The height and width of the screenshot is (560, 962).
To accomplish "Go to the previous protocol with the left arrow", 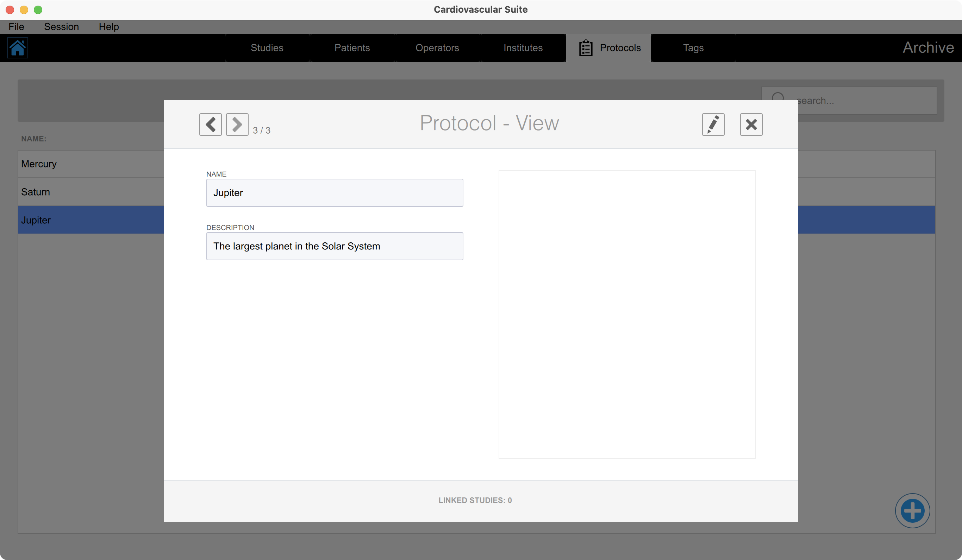I will [210, 125].
